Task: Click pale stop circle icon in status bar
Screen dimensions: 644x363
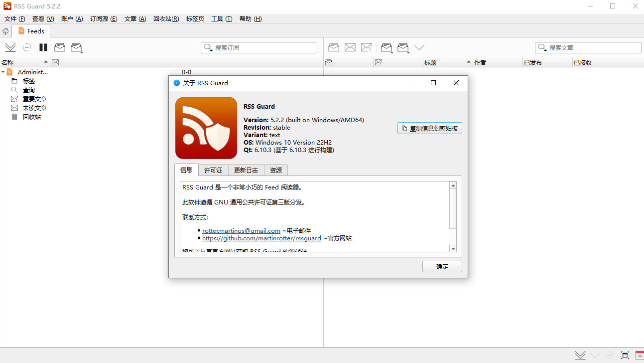Action: point(610,356)
